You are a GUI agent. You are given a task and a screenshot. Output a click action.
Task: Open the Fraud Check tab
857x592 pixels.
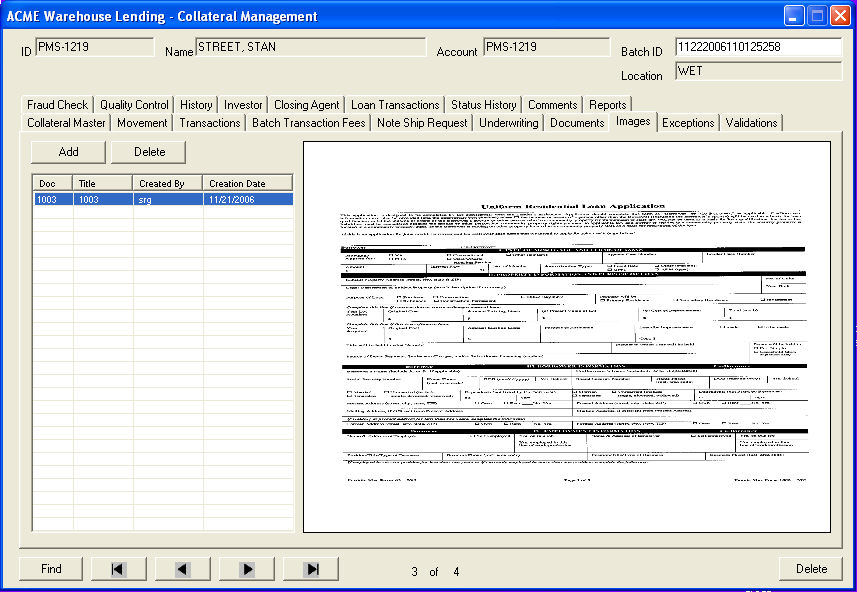[x=57, y=105]
